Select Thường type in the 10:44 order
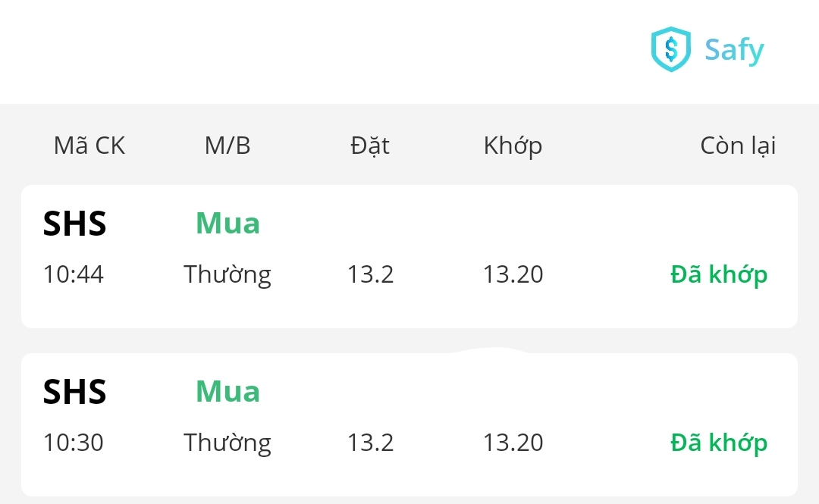This screenshot has width=819, height=504. pyautogui.click(x=227, y=274)
